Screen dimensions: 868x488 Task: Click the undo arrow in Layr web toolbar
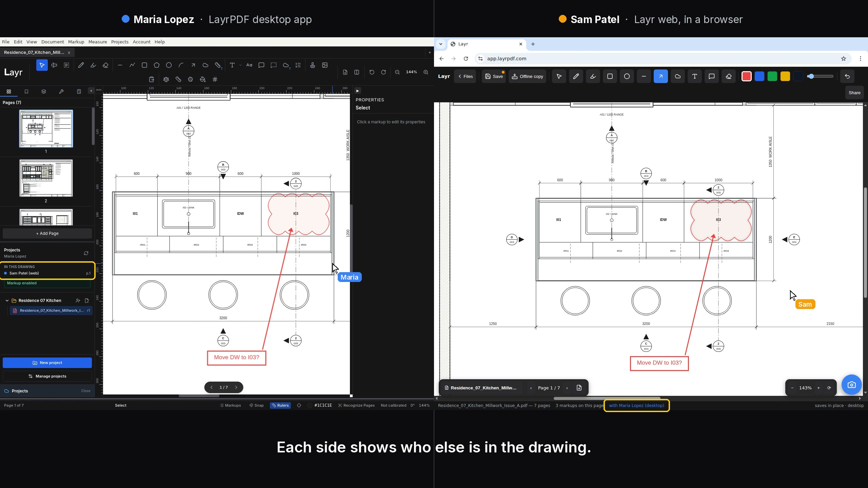tap(847, 76)
